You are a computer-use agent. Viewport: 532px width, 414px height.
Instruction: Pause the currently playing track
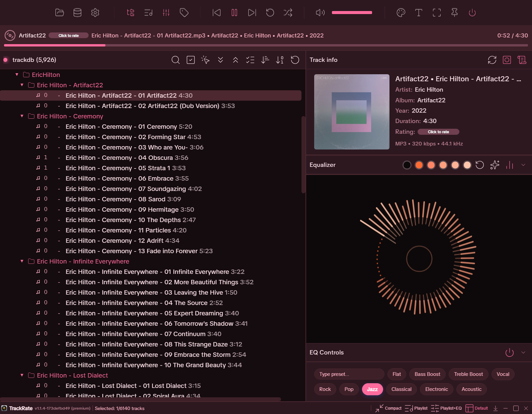234,13
